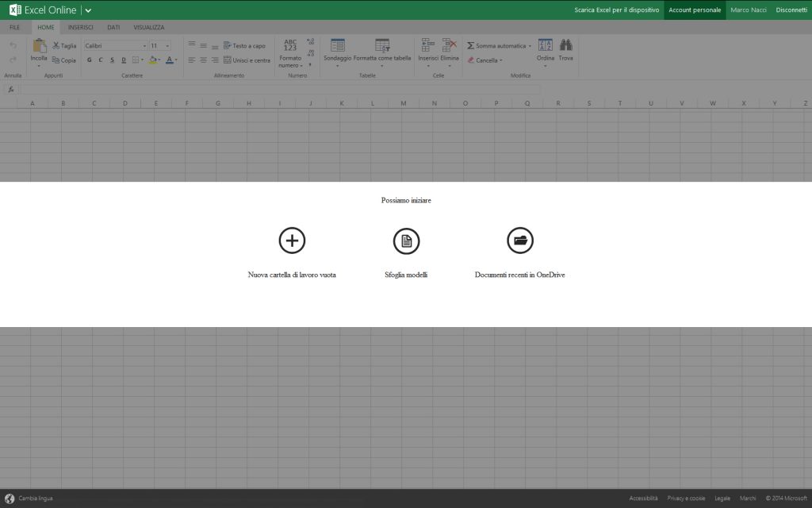812x508 pixels.
Task: Open a Nuova cartella di lavoro vuota
Action: click(x=292, y=240)
